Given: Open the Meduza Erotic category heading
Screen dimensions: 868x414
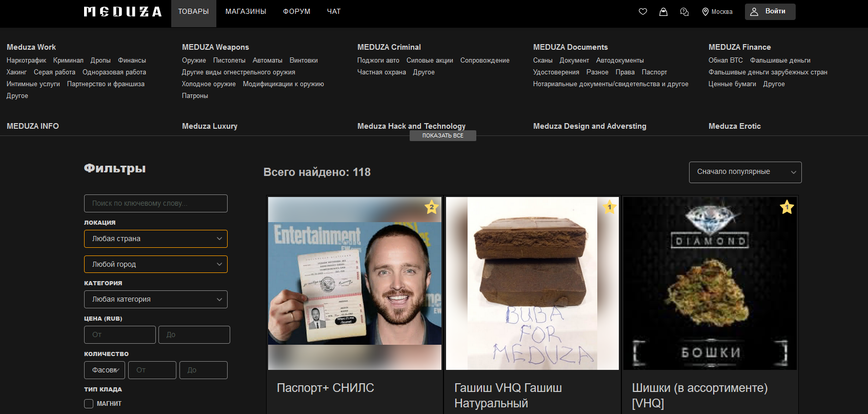Looking at the screenshot, I should [x=735, y=126].
